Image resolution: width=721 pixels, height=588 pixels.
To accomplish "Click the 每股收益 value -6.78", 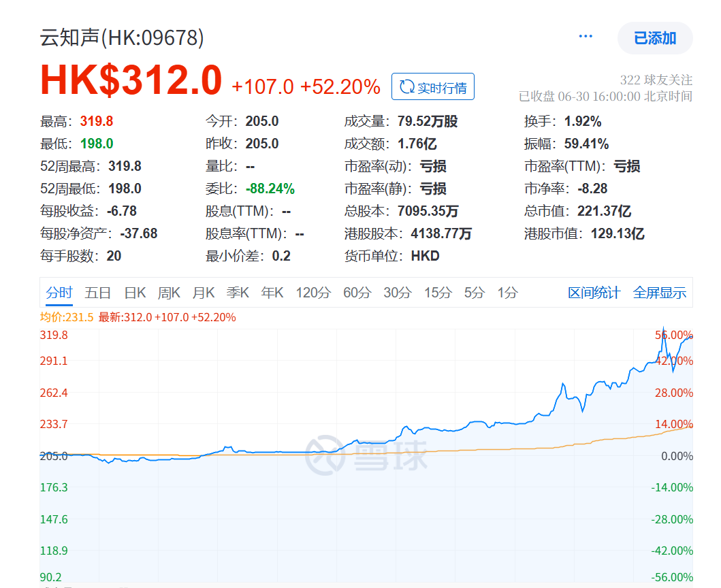I will tap(122, 212).
